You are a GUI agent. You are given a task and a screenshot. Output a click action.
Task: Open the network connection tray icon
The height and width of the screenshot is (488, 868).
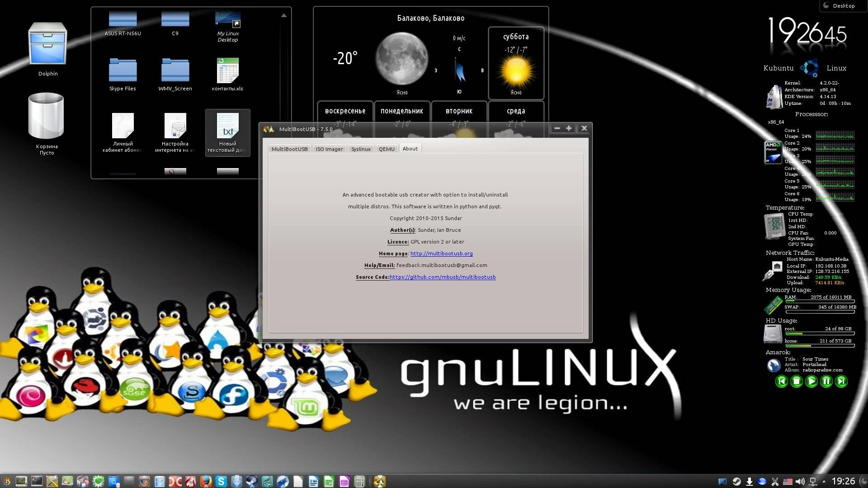pos(813,482)
